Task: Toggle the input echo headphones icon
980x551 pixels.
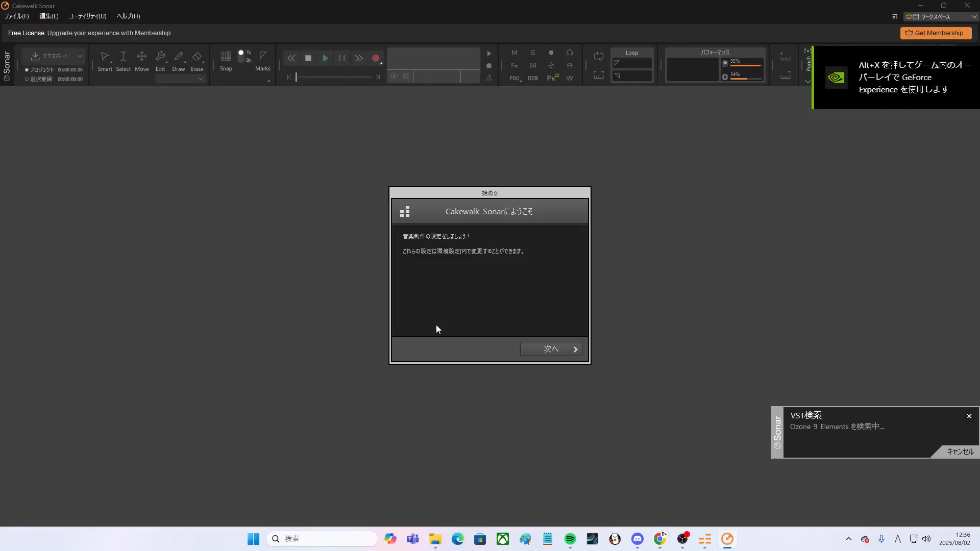Action: [570, 53]
